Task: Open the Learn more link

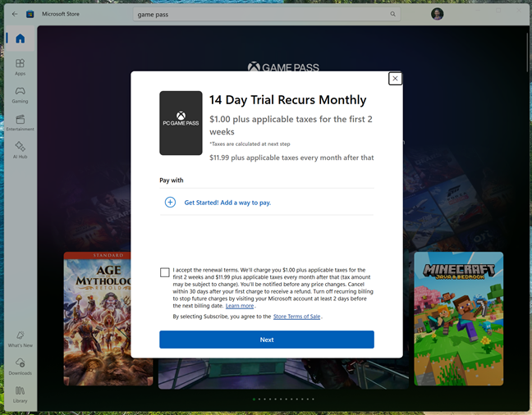Action: 240,306
